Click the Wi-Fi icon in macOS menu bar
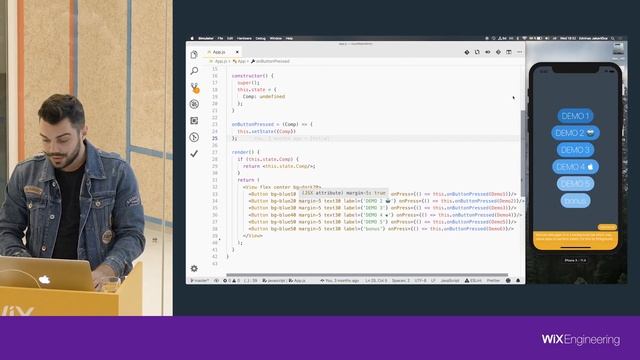Viewport: 640px width, 360px height. 524,38
